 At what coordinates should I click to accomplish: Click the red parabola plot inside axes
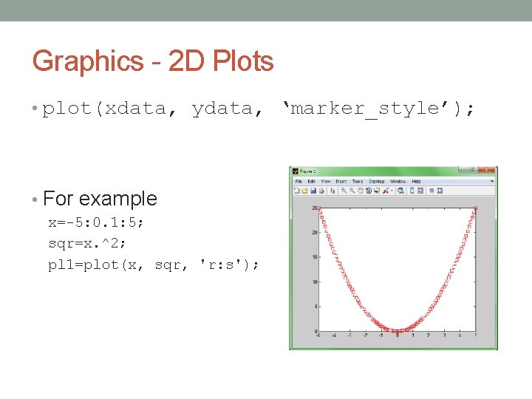point(398,330)
